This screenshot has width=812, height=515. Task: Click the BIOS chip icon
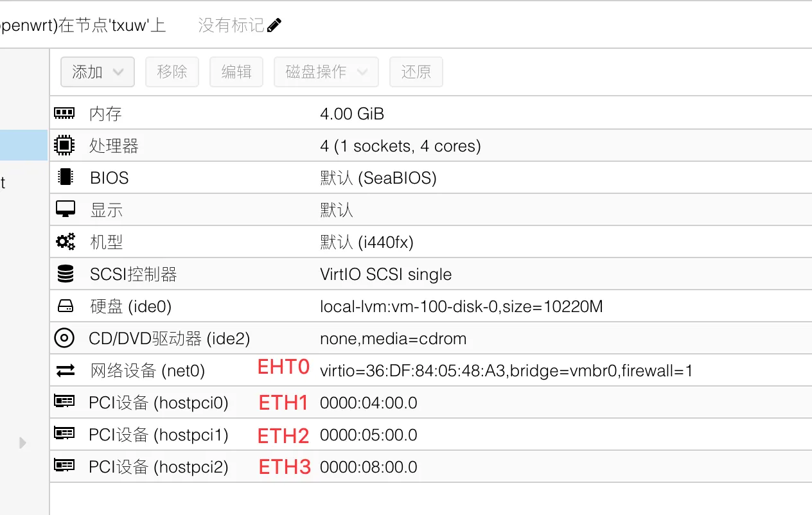pyautogui.click(x=64, y=178)
